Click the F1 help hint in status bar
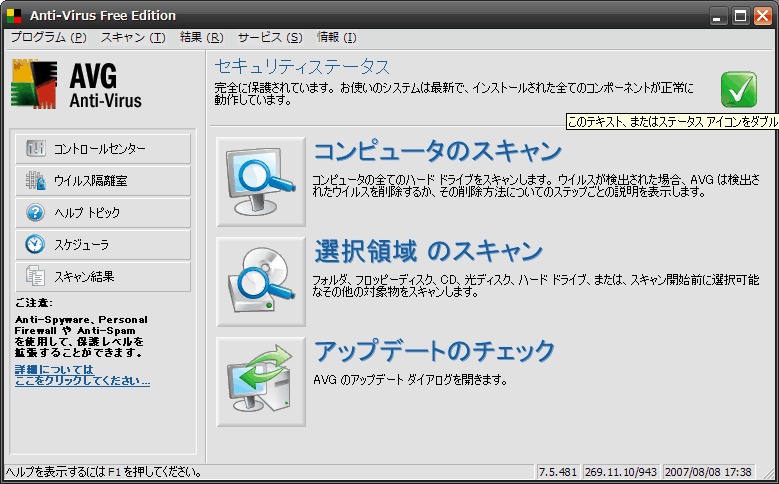 click(x=103, y=472)
